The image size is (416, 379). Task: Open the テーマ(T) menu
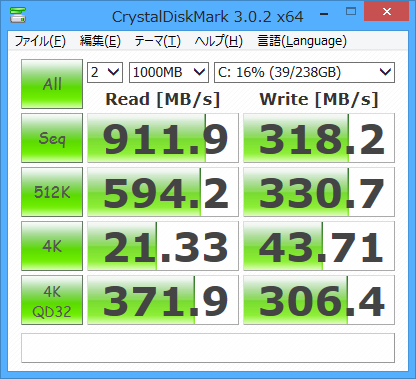point(158,41)
